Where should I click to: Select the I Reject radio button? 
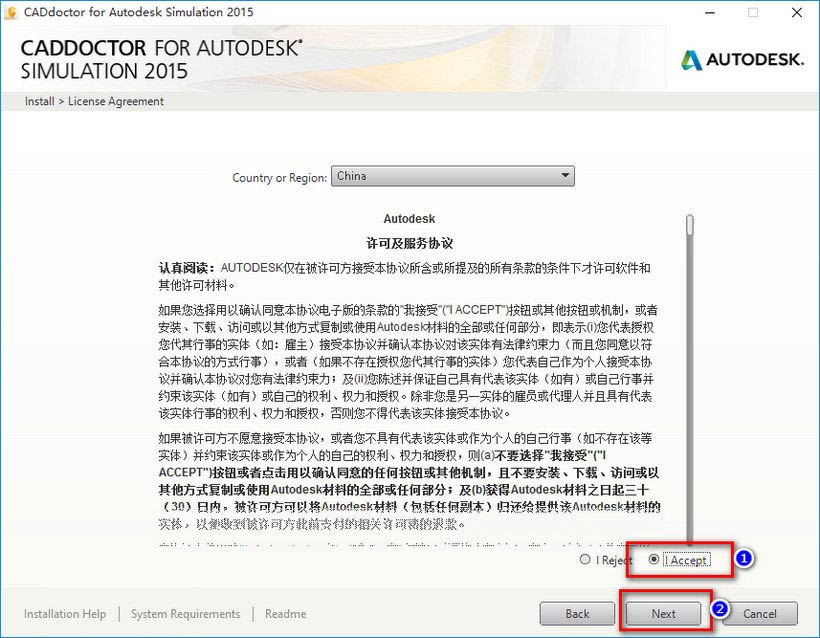(588, 560)
